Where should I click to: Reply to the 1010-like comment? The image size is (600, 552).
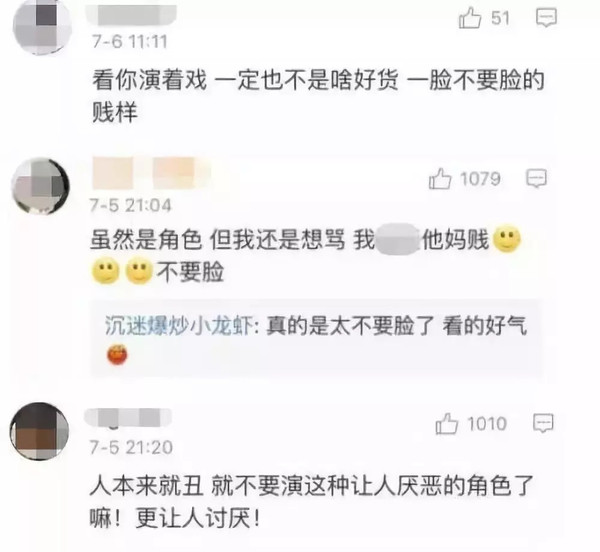click(x=543, y=423)
